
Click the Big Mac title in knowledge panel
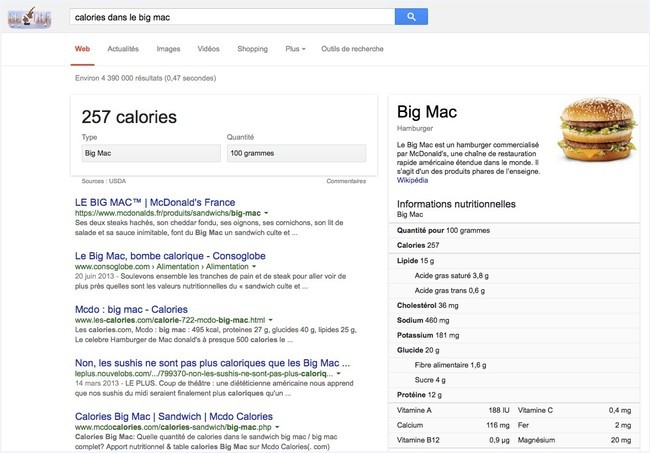pyautogui.click(x=427, y=112)
